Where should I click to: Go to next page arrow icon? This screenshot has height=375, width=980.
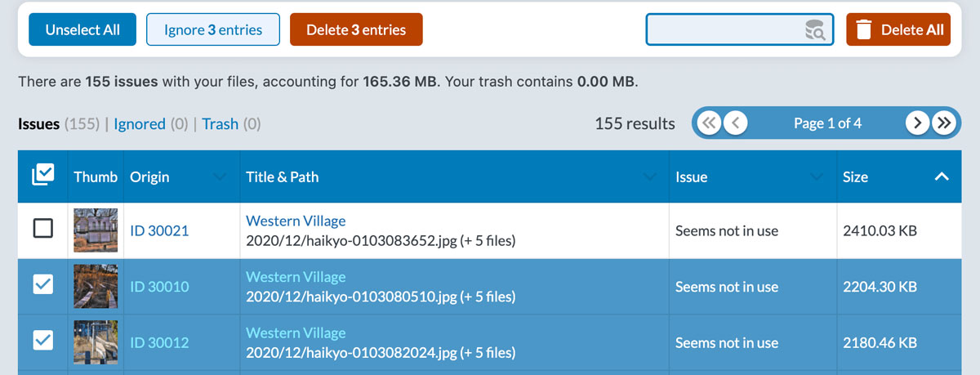(917, 123)
